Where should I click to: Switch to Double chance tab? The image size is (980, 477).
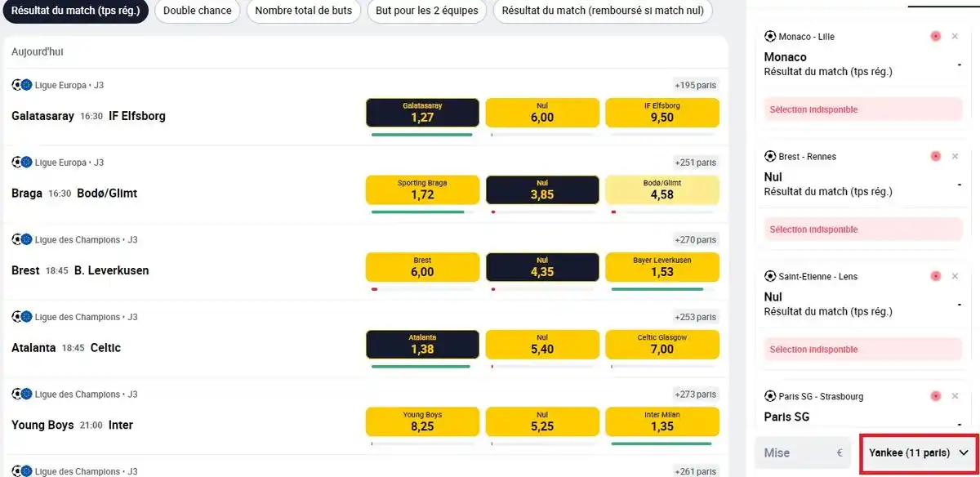(x=198, y=11)
